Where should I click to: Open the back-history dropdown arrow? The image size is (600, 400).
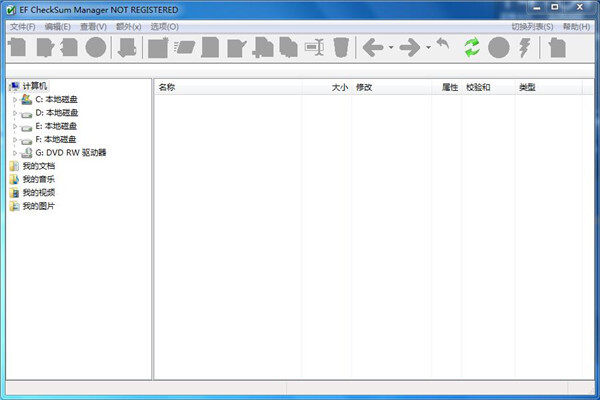coord(391,47)
